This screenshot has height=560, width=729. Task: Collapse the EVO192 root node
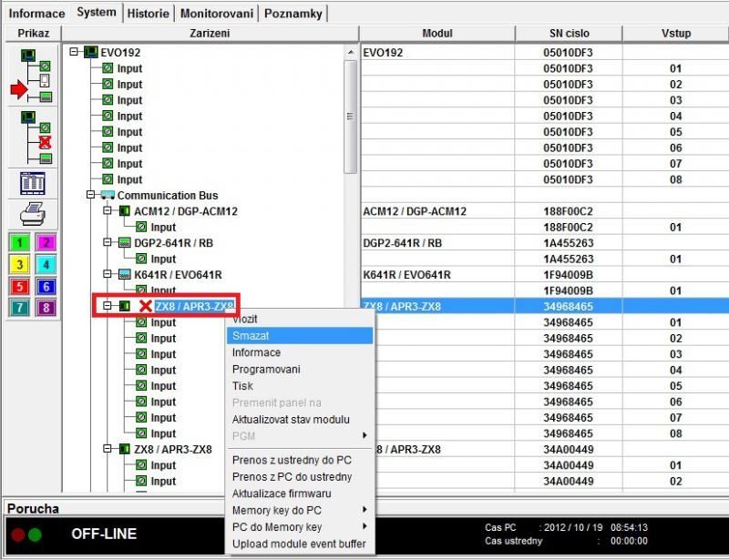pos(74,53)
